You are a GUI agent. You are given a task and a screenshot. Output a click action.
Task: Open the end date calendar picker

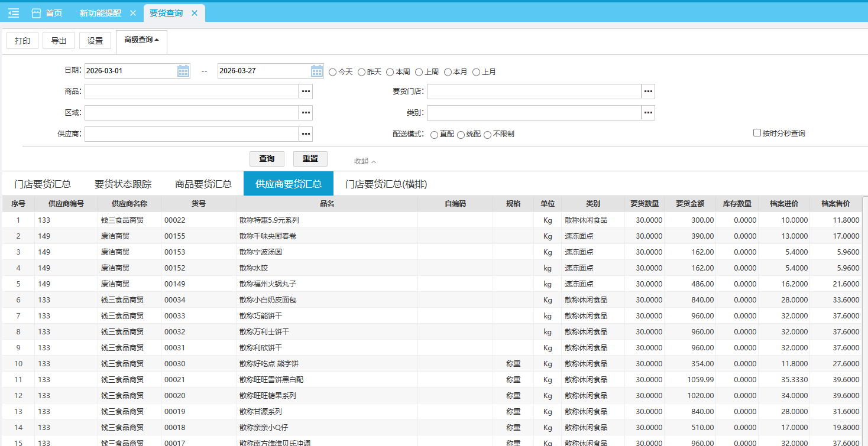tap(317, 71)
